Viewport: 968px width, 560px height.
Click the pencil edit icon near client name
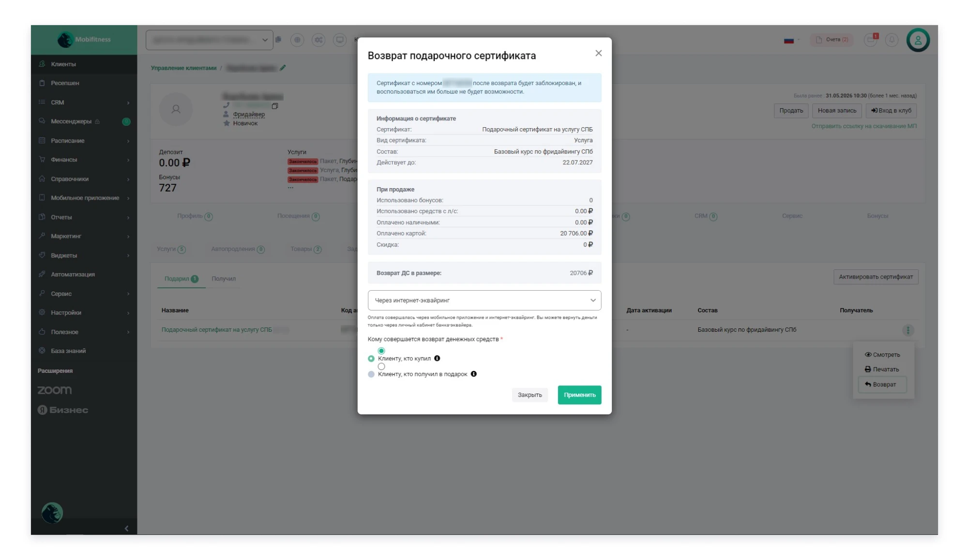pos(283,68)
